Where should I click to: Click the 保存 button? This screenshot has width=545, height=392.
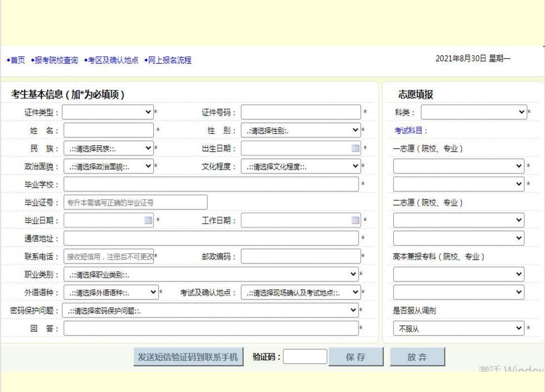tap(356, 357)
